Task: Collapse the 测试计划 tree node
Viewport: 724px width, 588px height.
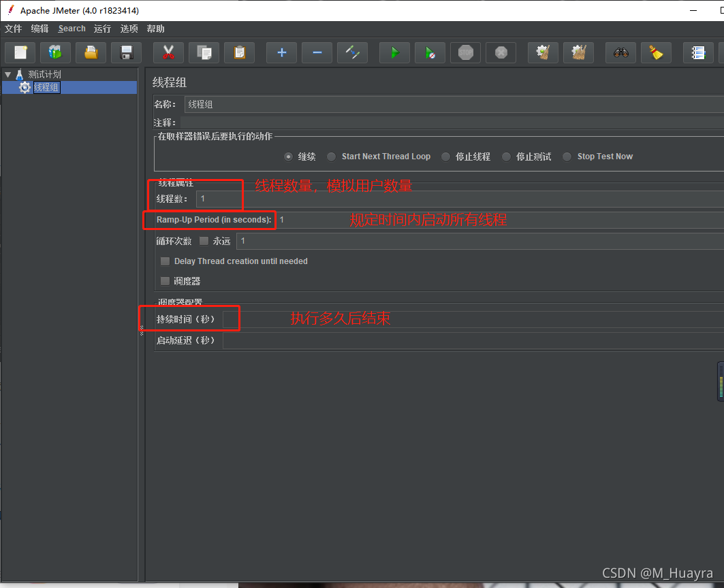Action: click(x=8, y=74)
